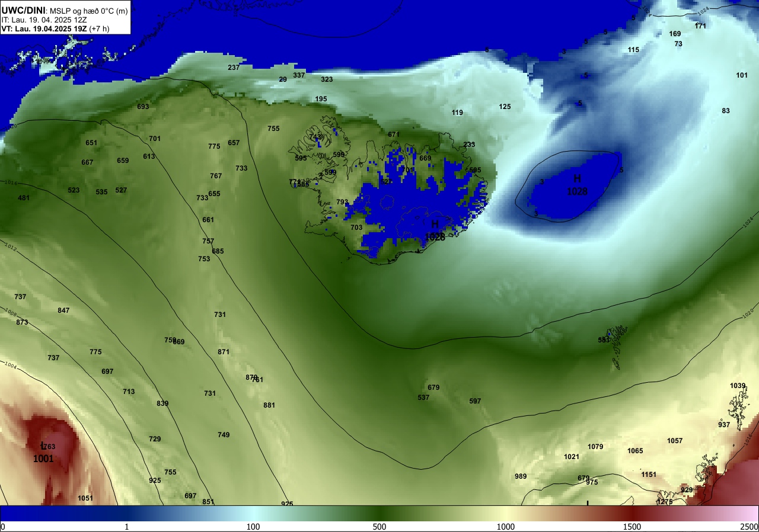The height and width of the screenshot is (532, 759).
Task: Click the 659 height value
Action: [123, 161]
